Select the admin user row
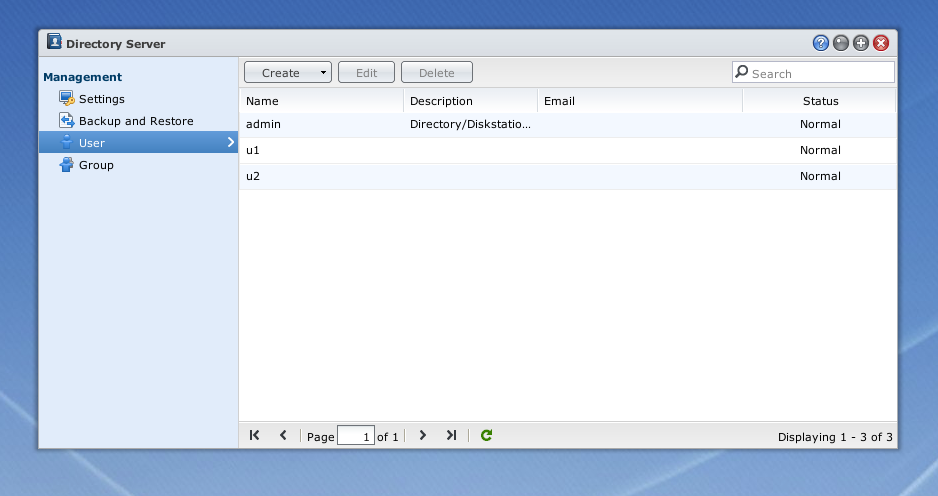938x496 pixels. coord(568,124)
